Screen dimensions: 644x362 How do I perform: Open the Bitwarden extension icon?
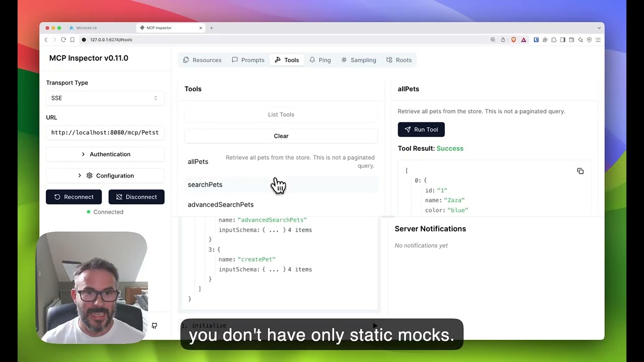536,40
